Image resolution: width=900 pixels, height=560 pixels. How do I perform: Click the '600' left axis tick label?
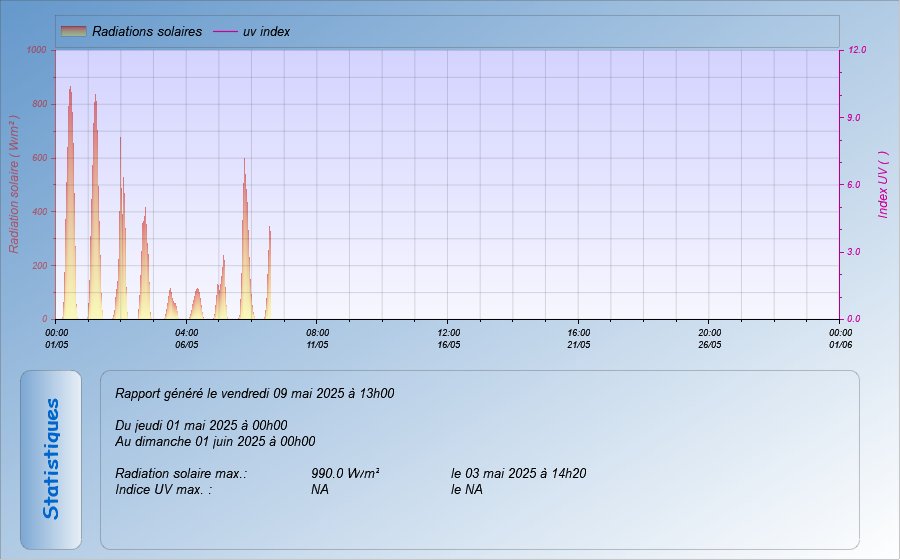point(40,158)
